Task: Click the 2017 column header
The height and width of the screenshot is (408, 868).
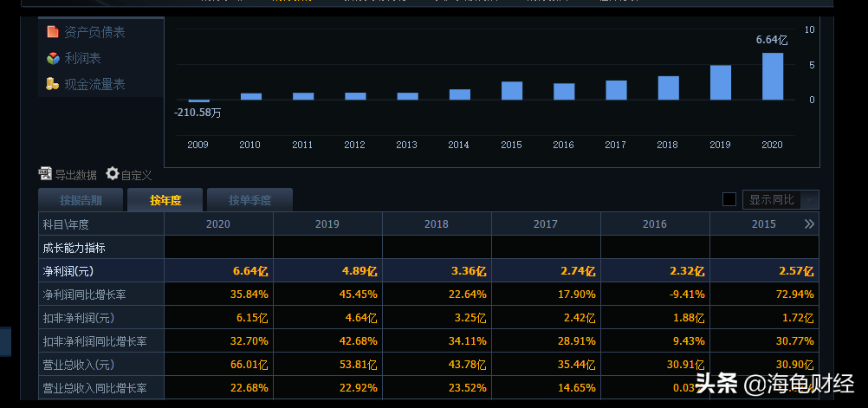Action: 545,224
